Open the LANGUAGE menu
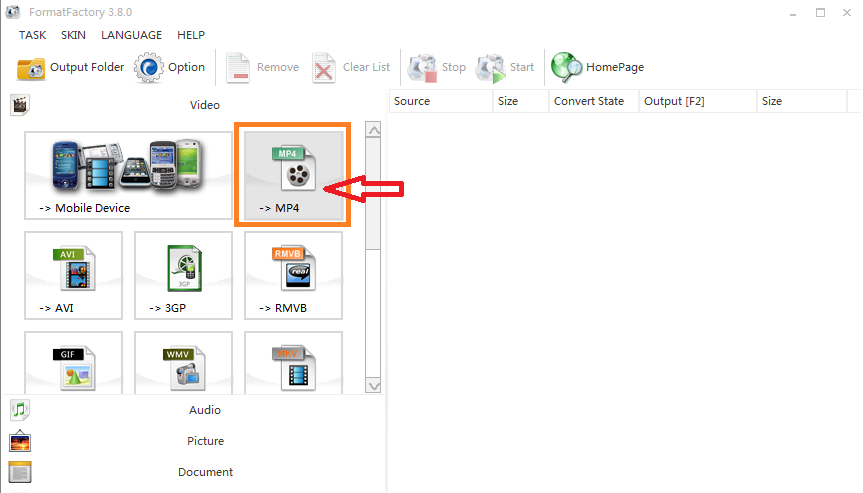Image resolution: width=863 pixels, height=493 pixels. click(x=132, y=35)
